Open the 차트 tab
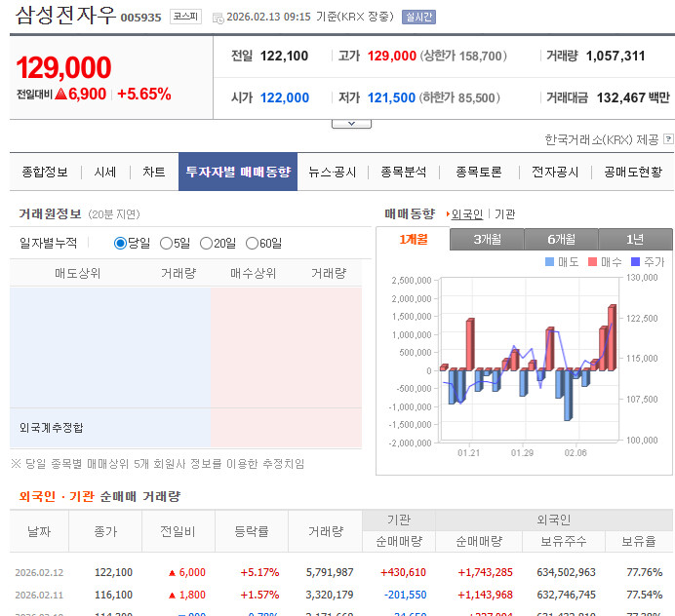This screenshot has height=616, width=675. (x=154, y=173)
